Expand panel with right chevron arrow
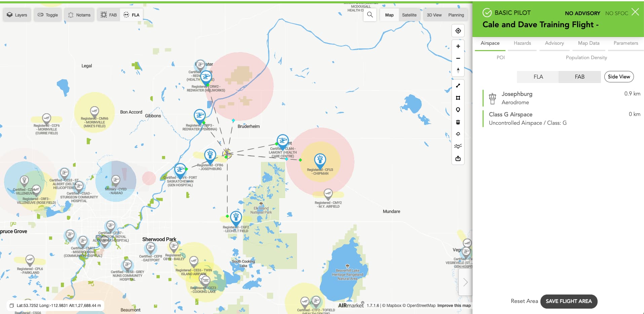This screenshot has height=314, width=644. point(465,282)
